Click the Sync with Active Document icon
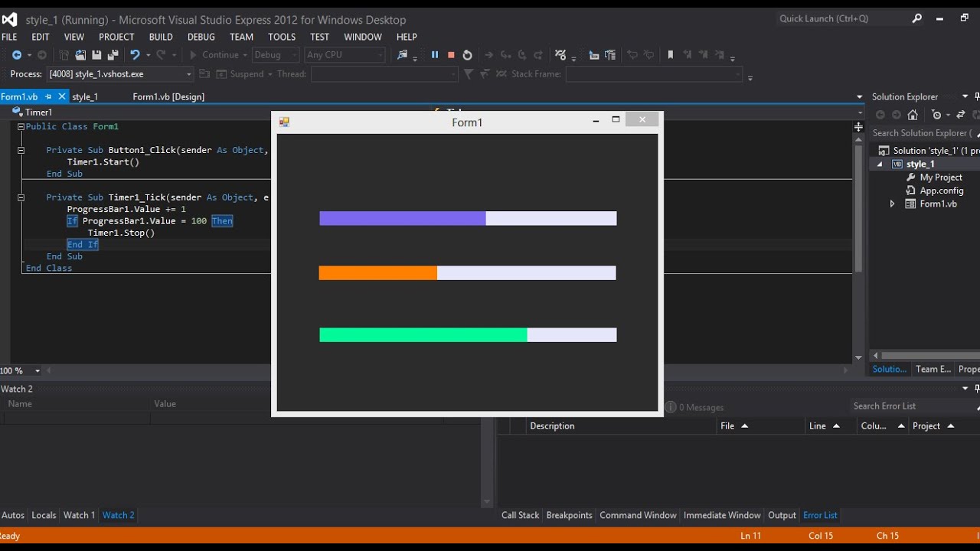The image size is (980, 551). tap(961, 115)
